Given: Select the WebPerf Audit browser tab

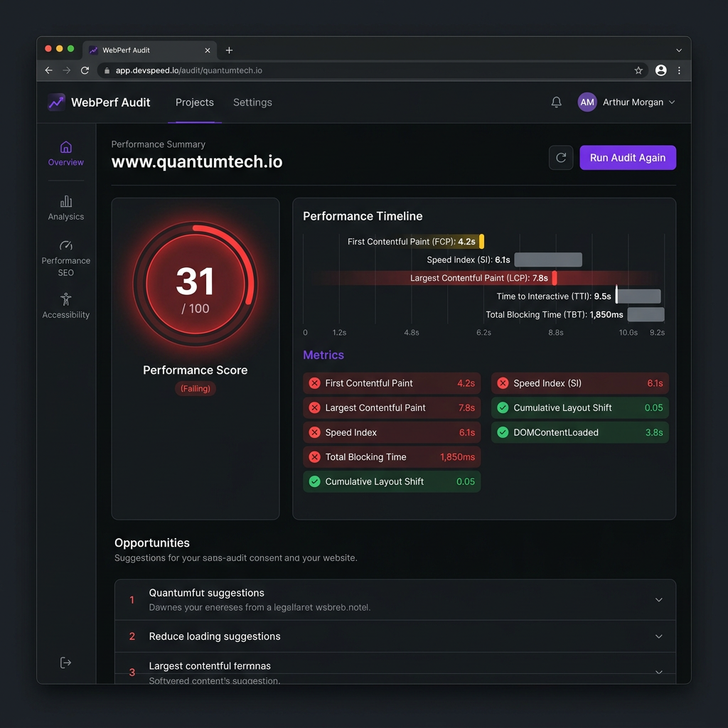Looking at the screenshot, I should 149,50.
